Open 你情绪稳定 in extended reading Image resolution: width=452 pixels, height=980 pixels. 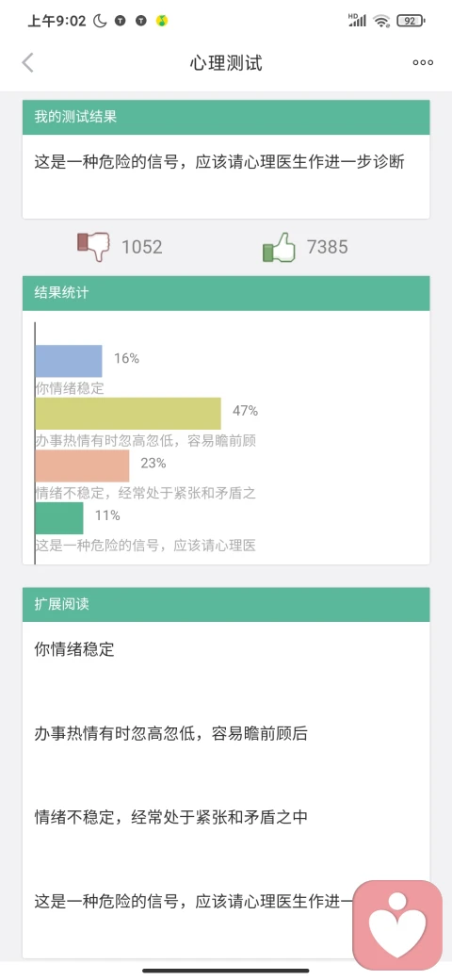coord(74,649)
